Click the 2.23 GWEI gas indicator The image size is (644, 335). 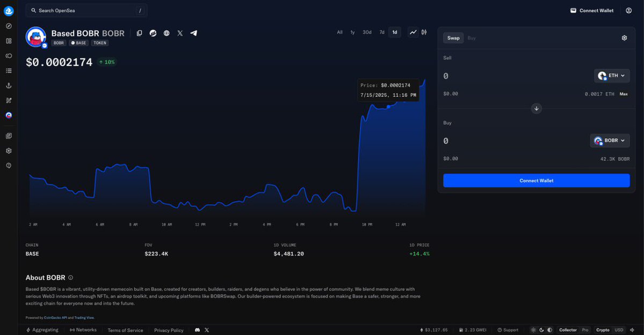[473, 330]
